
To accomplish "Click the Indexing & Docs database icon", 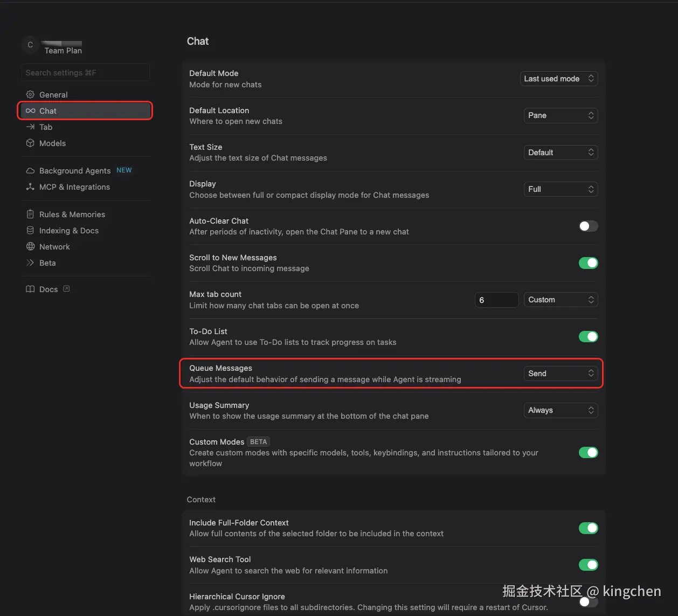I will (x=30, y=231).
